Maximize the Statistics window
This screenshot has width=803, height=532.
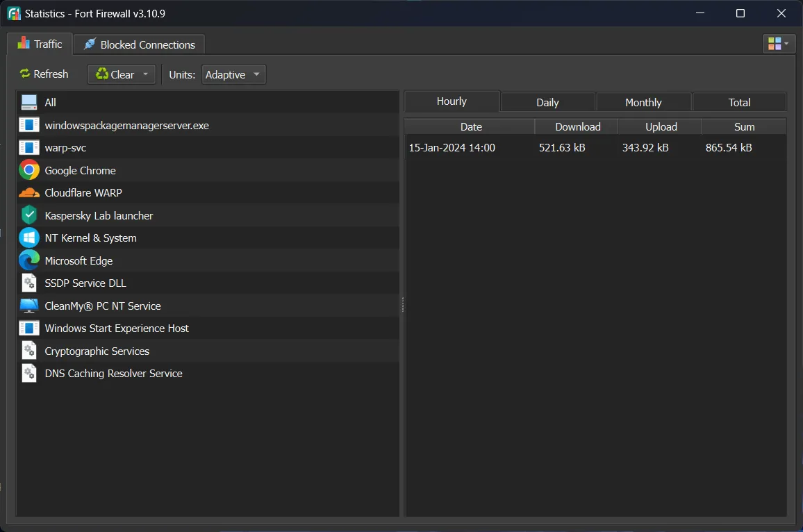(740, 13)
